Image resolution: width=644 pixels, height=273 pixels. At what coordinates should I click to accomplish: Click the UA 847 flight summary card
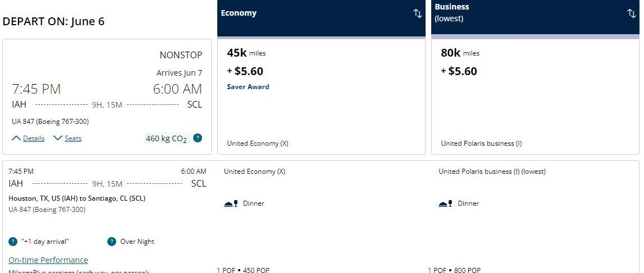[x=107, y=97]
